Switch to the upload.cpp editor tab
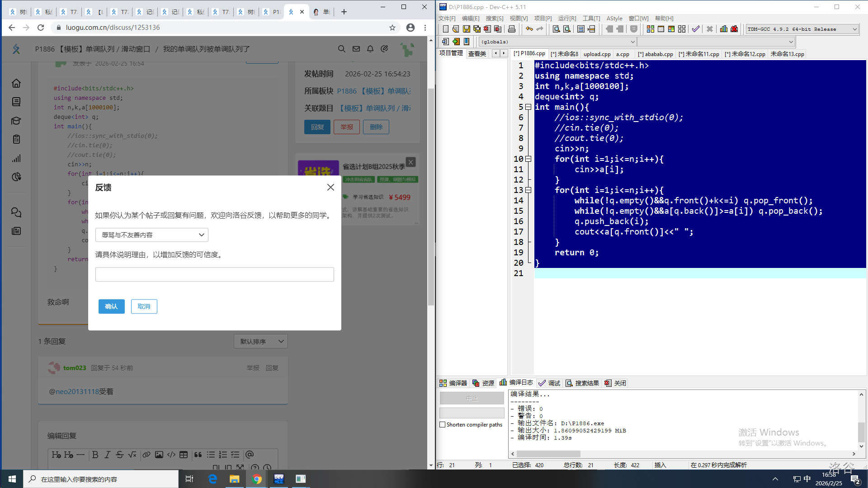Screen dimensions: 868x488 click(597, 54)
